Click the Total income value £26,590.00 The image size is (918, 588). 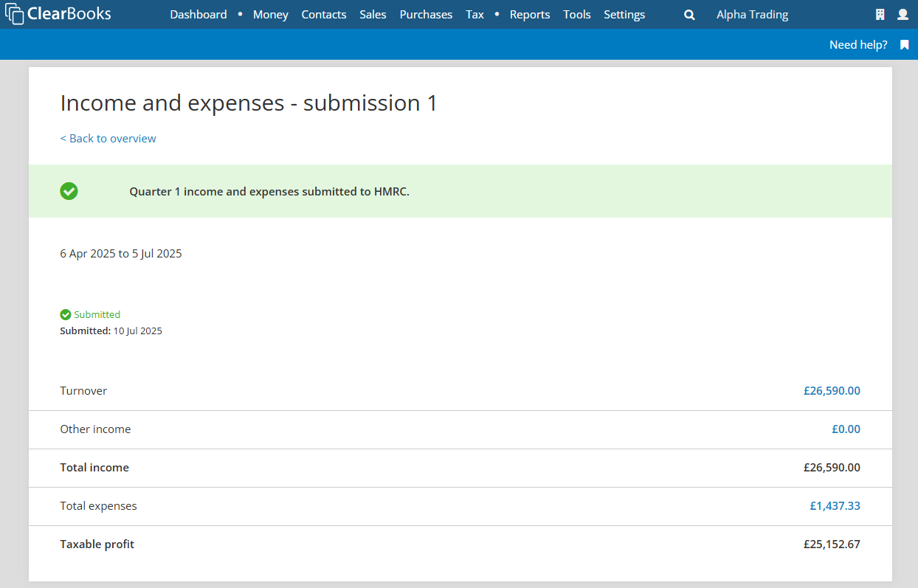(x=832, y=468)
